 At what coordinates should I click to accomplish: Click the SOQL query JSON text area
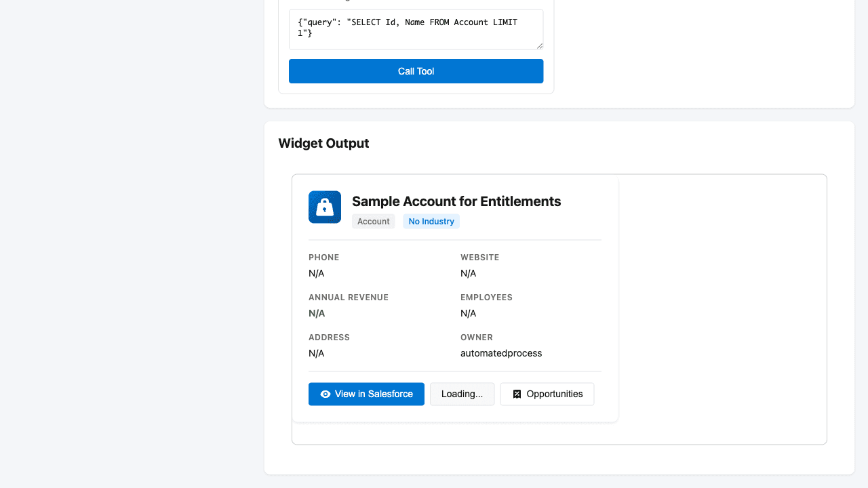(x=416, y=28)
